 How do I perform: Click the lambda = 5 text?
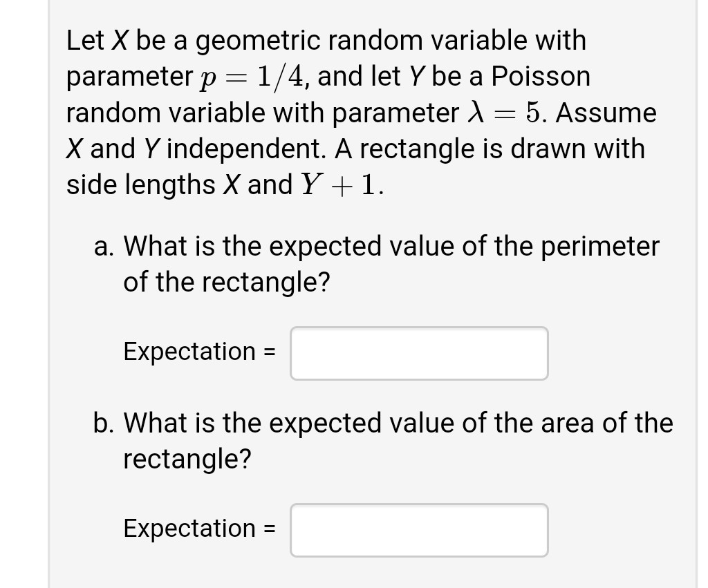(484, 113)
